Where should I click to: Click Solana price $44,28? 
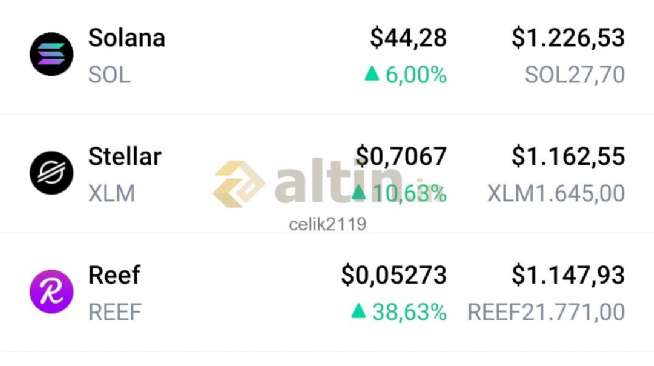coord(408,38)
